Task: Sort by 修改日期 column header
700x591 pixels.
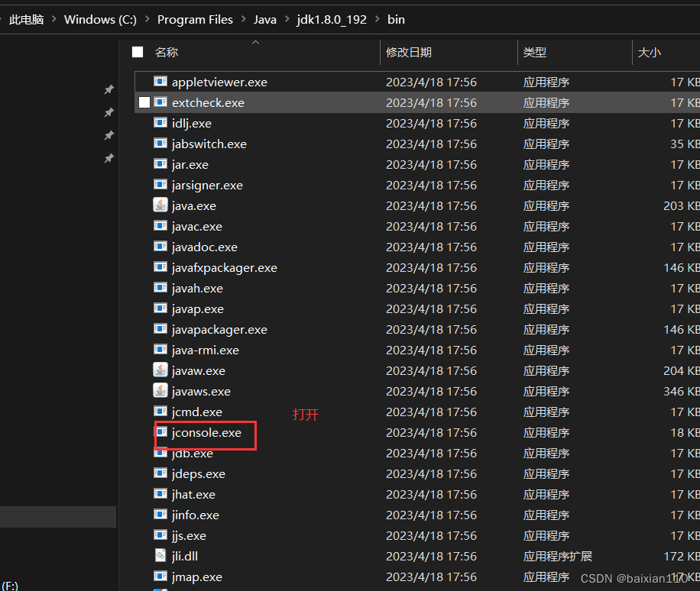Action: (409, 52)
